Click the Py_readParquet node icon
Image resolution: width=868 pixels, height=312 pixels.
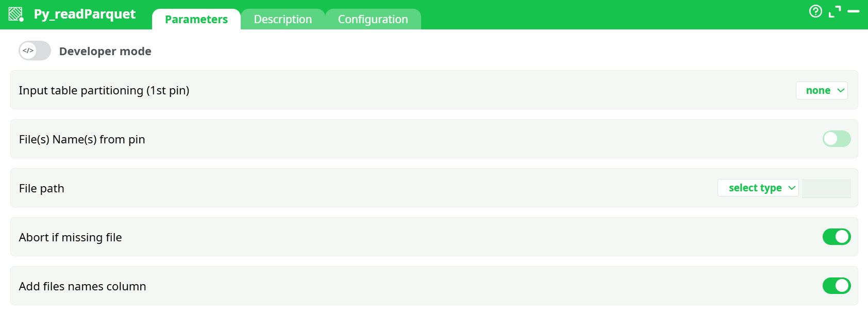[16, 14]
